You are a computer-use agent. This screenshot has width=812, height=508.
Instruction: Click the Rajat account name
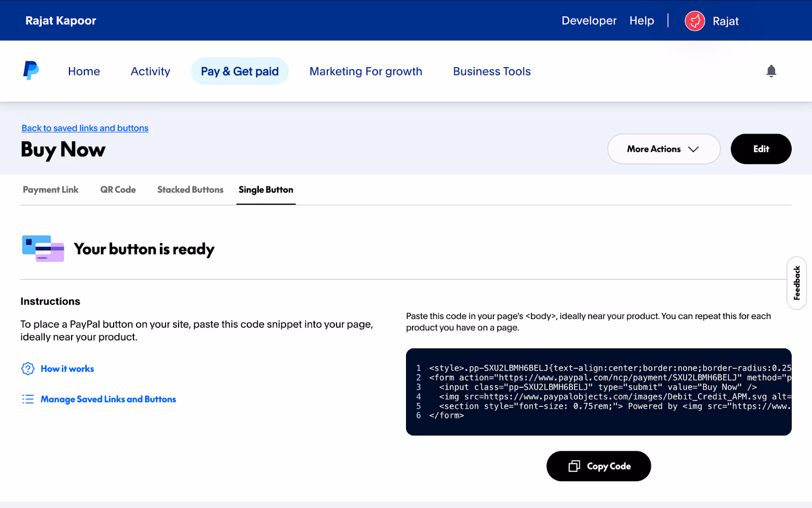click(x=725, y=21)
